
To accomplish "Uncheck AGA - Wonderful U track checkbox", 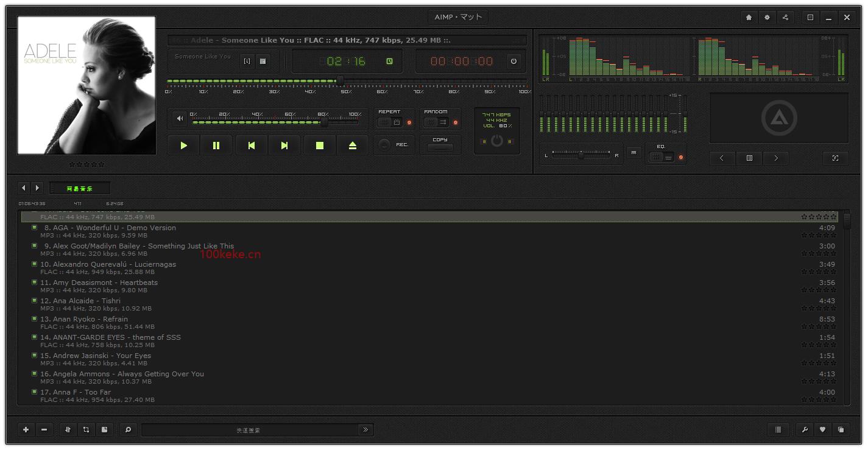I will (35, 228).
